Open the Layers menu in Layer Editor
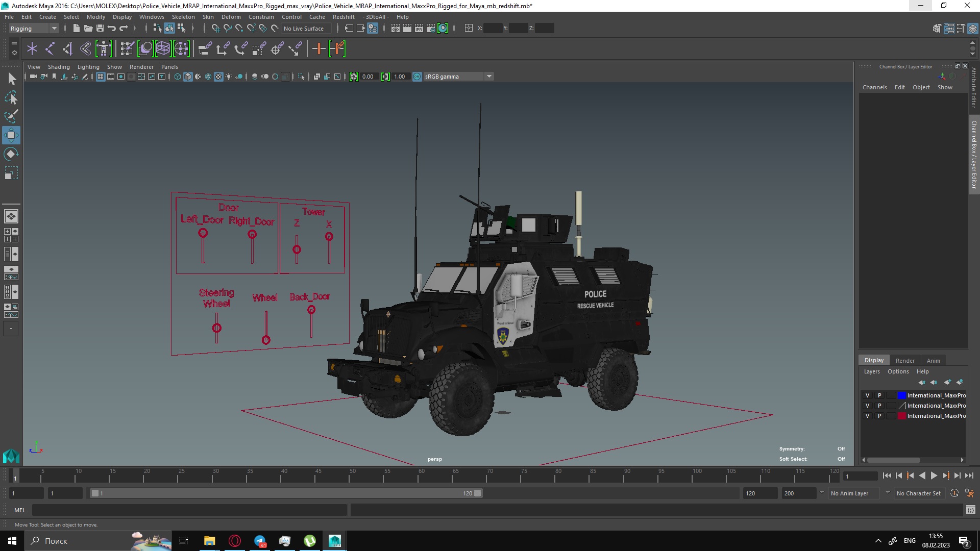980x551 pixels. point(871,371)
